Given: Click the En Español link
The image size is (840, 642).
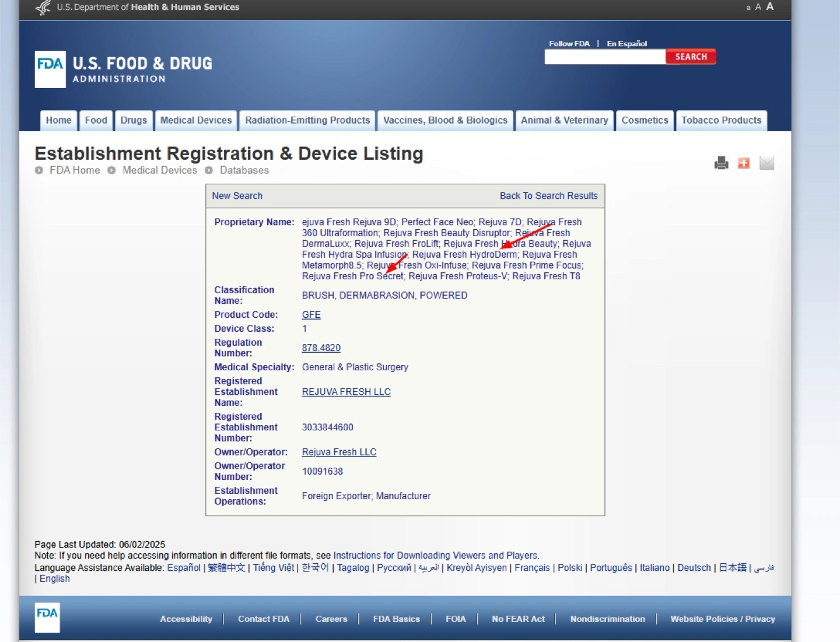Looking at the screenshot, I should pyautogui.click(x=627, y=44).
